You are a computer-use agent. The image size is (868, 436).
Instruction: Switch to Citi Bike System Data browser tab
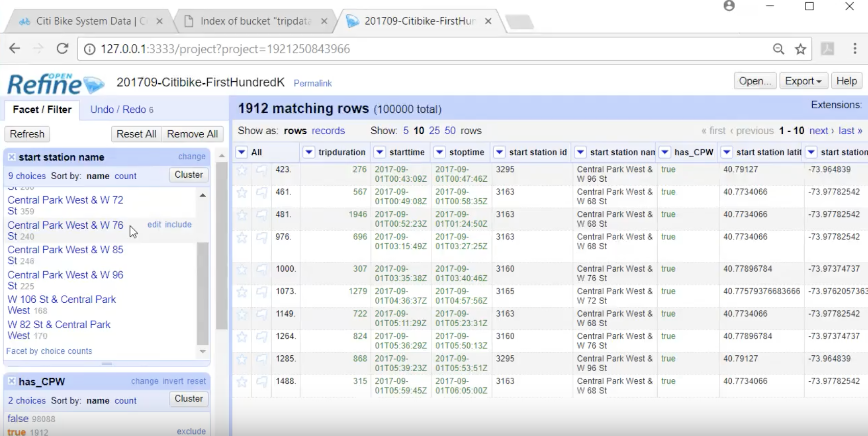90,21
